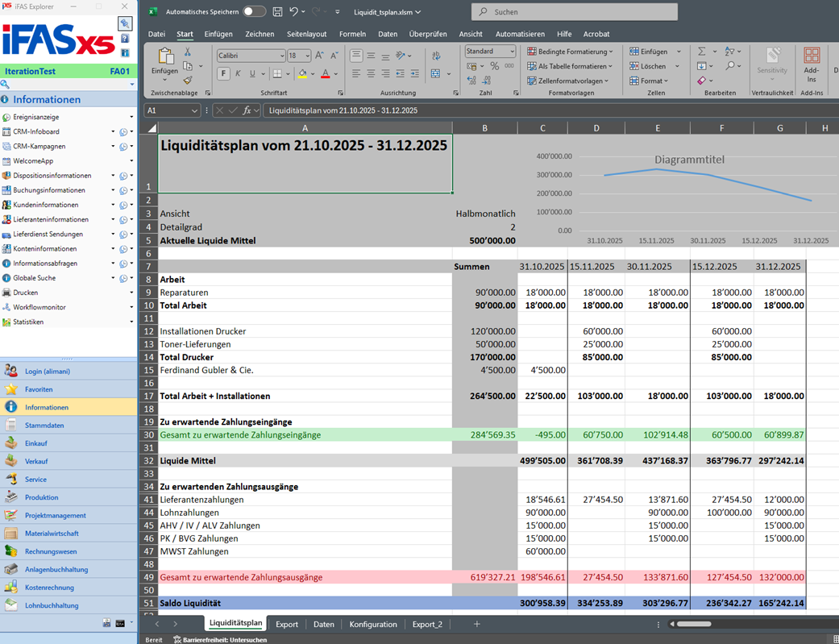The height and width of the screenshot is (644, 839).
Task: Open the iFAS blue info icon
Action: (x=125, y=53)
